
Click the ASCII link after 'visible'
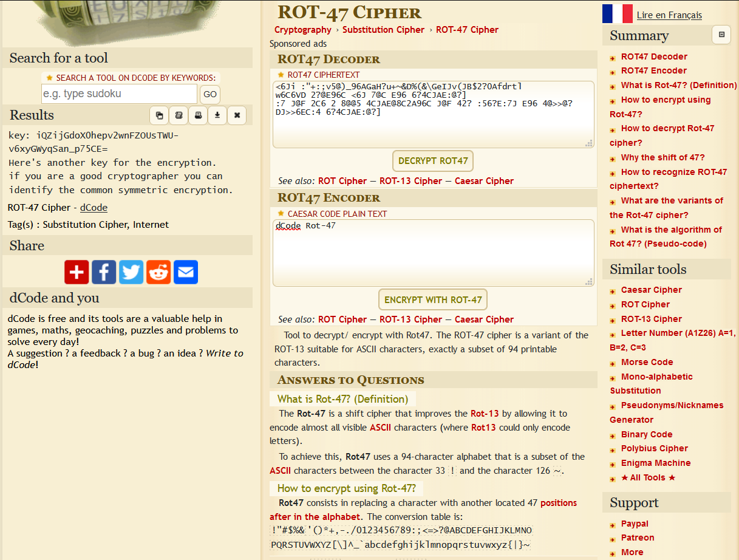tap(381, 428)
